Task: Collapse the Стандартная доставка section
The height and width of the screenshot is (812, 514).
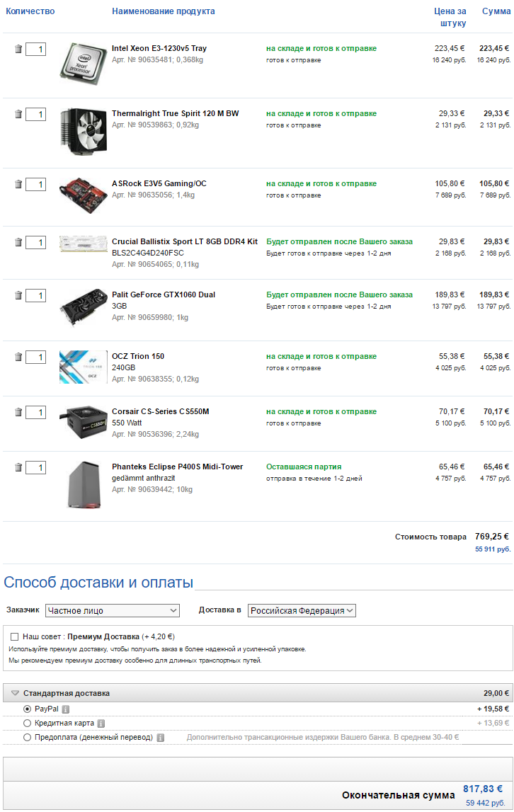Action: click(x=15, y=693)
